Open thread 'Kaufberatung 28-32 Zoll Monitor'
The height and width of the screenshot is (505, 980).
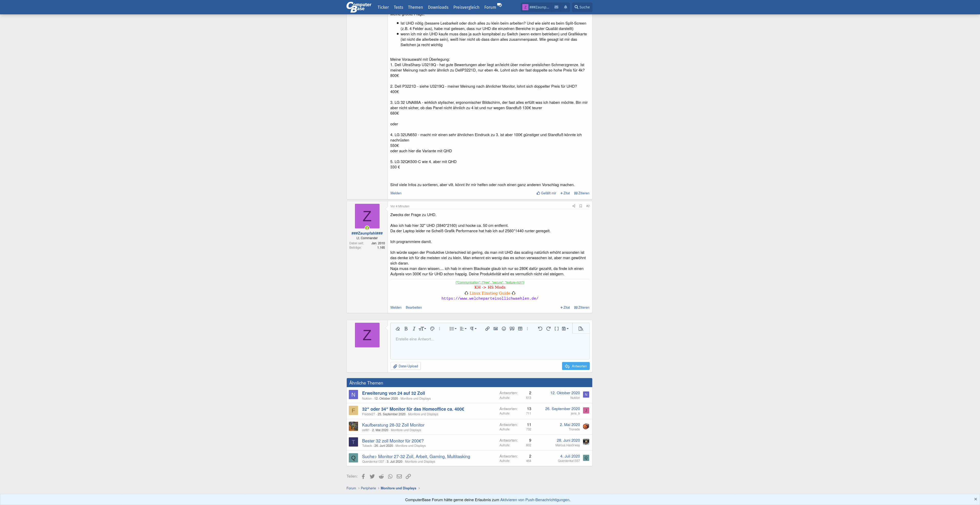tap(393, 425)
